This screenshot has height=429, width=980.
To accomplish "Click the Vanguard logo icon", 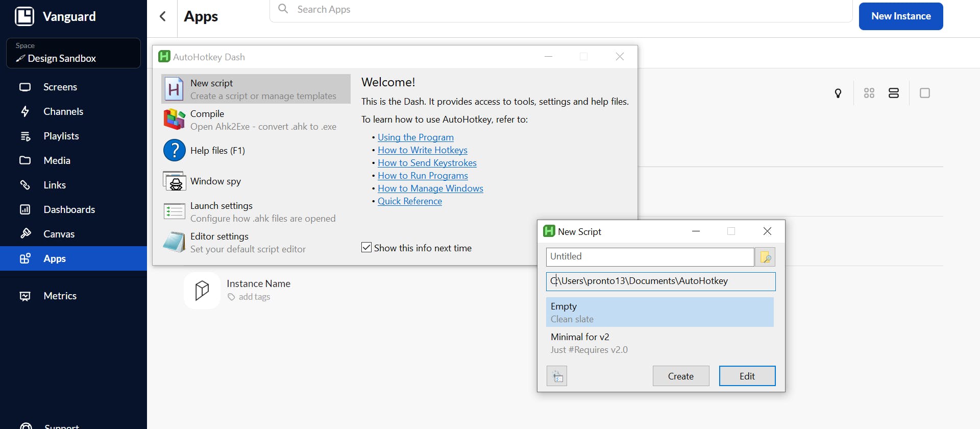I will pos(24,16).
